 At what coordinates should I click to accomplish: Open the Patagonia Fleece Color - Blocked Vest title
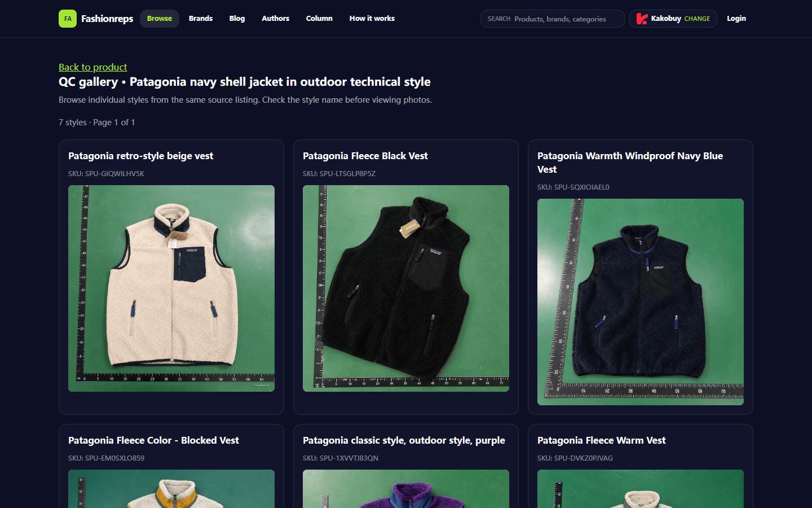[x=153, y=440]
